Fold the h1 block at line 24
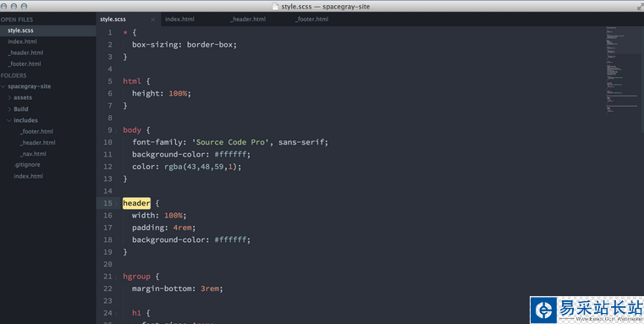Viewport: 644px width, 324px height. point(116,314)
